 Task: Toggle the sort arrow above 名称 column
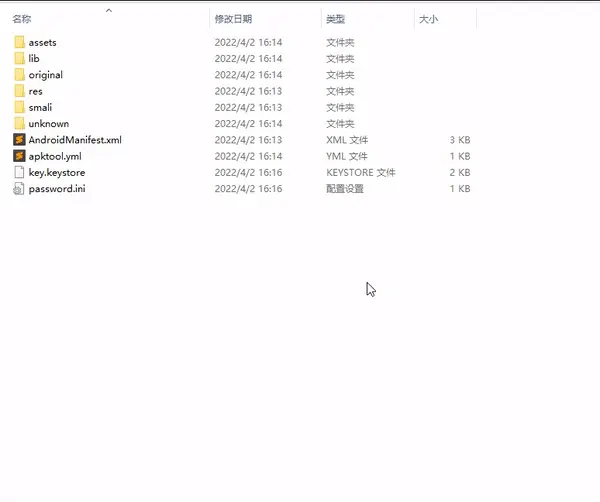[x=108, y=10]
